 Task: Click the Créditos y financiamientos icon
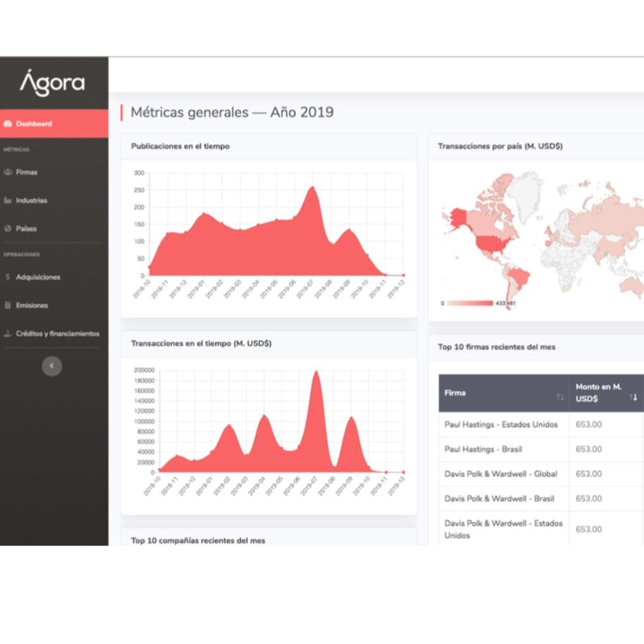pyautogui.click(x=8, y=333)
